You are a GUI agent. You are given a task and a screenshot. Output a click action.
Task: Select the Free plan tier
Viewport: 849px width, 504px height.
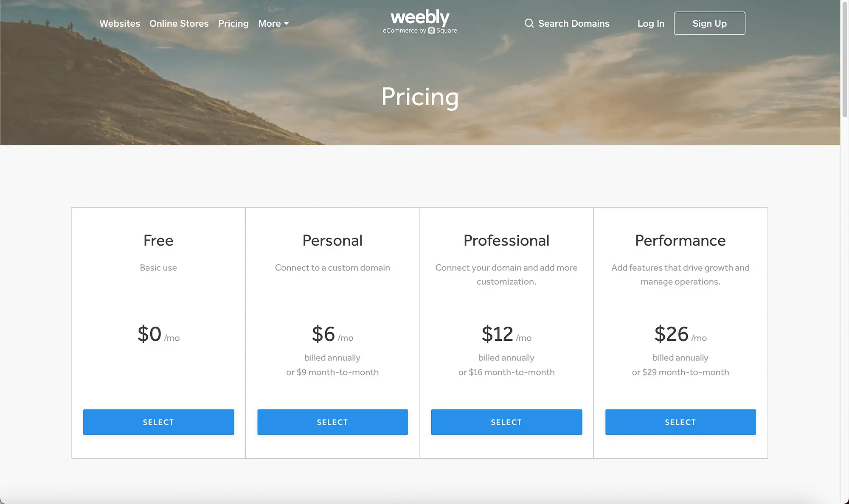click(x=158, y=422)
